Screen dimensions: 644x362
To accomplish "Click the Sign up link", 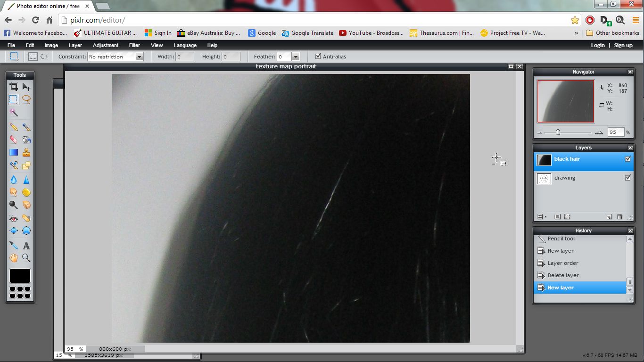I will click(x=623, y=45).
